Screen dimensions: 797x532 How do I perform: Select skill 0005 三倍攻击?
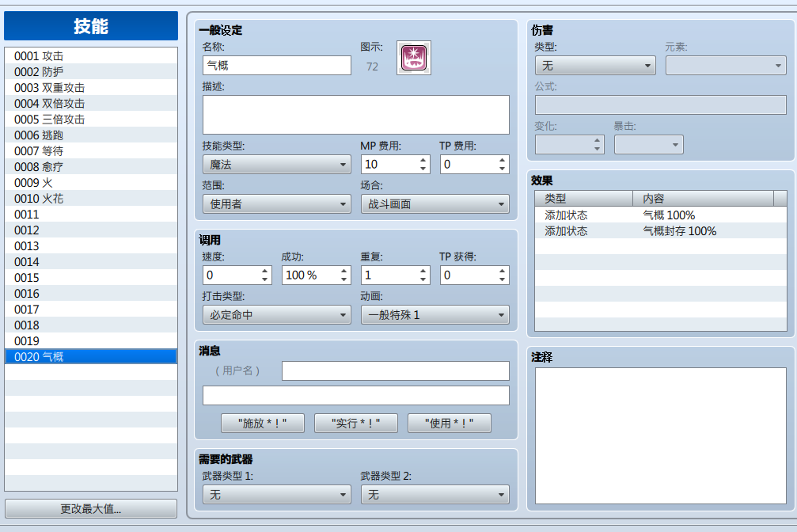coord(91,120)
